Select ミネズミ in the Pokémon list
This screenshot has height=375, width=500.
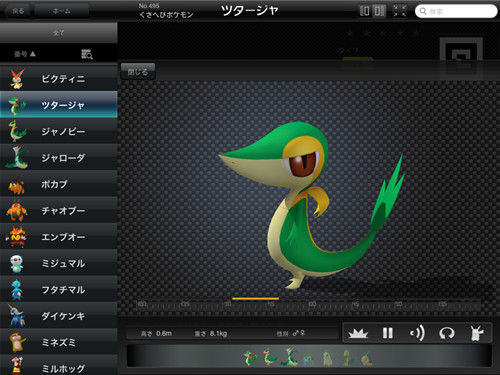tap(59, 342)
